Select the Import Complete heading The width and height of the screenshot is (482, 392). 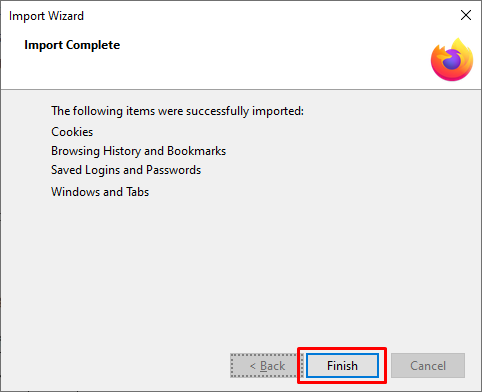pos(72,45)
